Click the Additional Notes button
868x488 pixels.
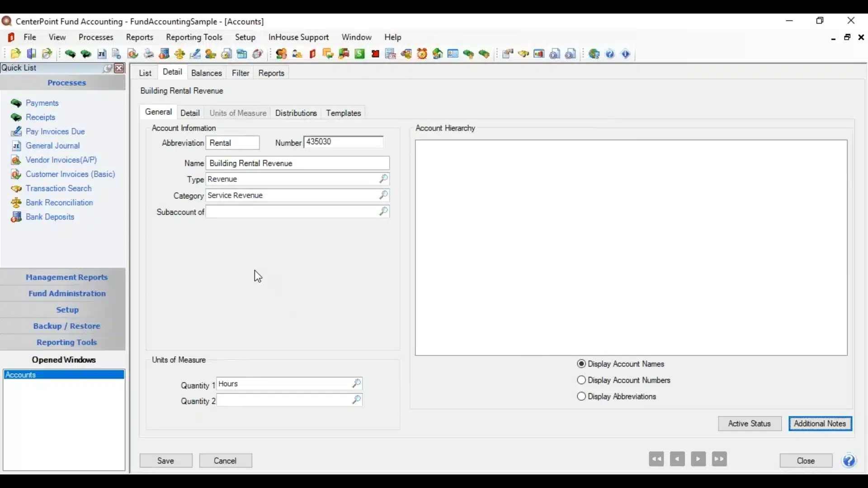[x=820, y=423]
